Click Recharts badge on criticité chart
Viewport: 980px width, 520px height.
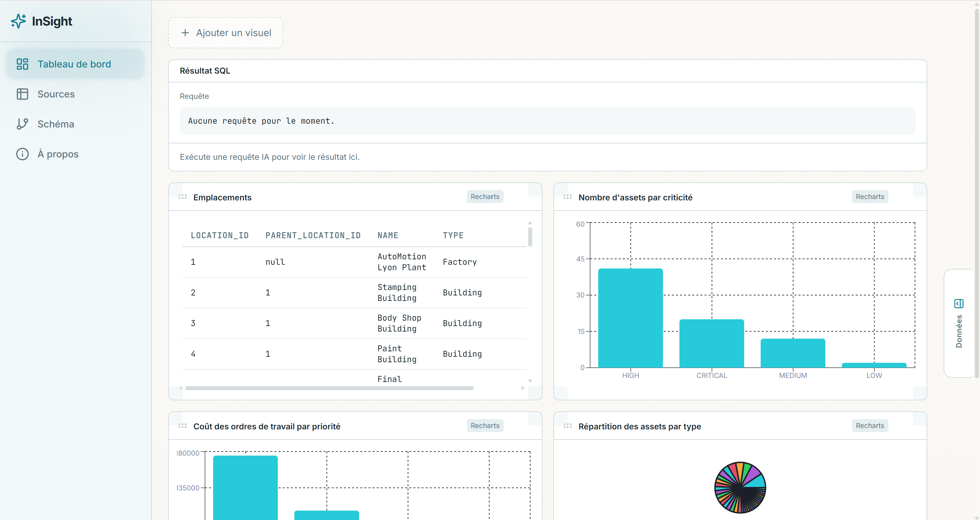click(x=870, y=197)
